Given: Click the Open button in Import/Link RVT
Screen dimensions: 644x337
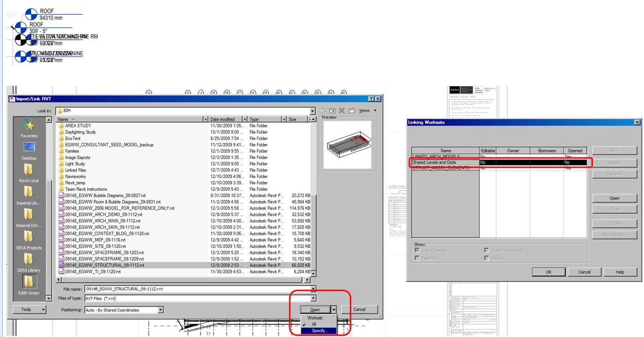Looking at the screenshot, I should click(x=315, y=310).
